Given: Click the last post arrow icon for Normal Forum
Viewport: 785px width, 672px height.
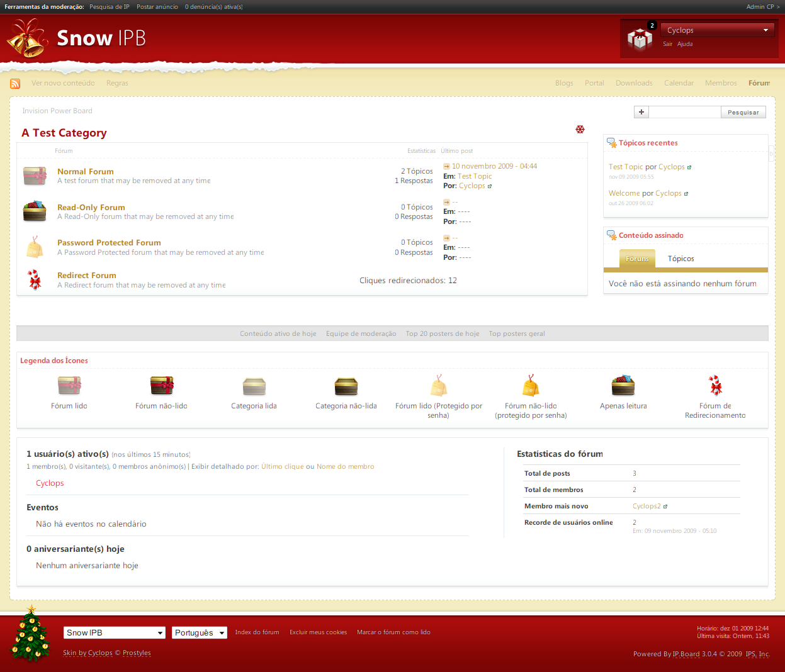Looking at the screenshot, I should tap(446, 167).
